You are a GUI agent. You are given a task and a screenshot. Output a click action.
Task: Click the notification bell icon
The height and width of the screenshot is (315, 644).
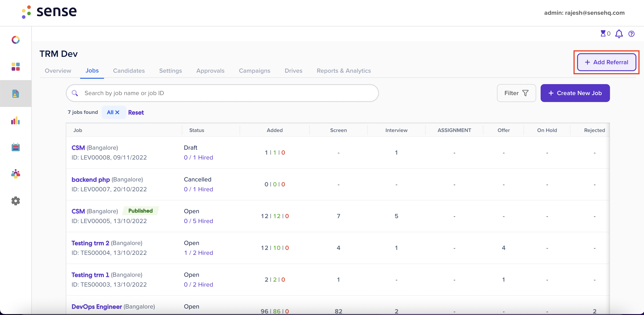[619, 34]
